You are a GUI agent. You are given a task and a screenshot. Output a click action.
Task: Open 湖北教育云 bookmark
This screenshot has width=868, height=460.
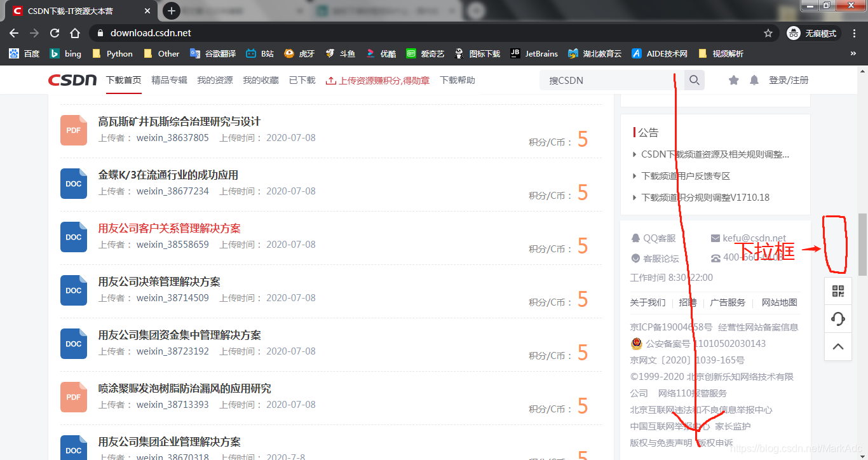[x=595, y=54]
